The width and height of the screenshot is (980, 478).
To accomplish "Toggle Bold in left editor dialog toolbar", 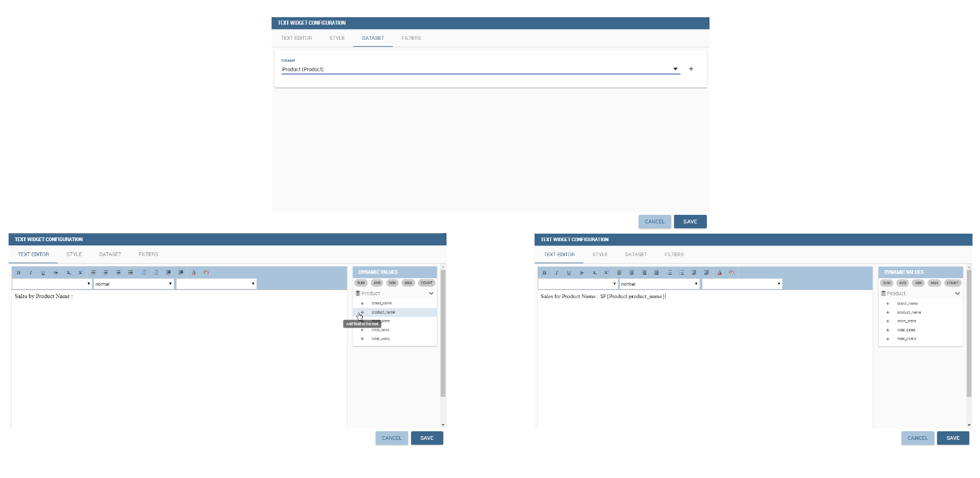I will (x=19, y=272).
